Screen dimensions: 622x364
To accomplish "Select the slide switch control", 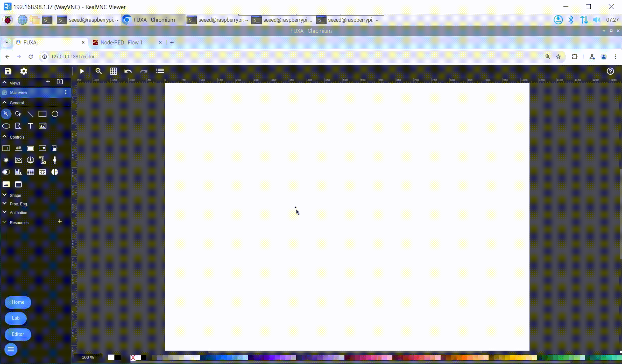I will pos(6,172).
